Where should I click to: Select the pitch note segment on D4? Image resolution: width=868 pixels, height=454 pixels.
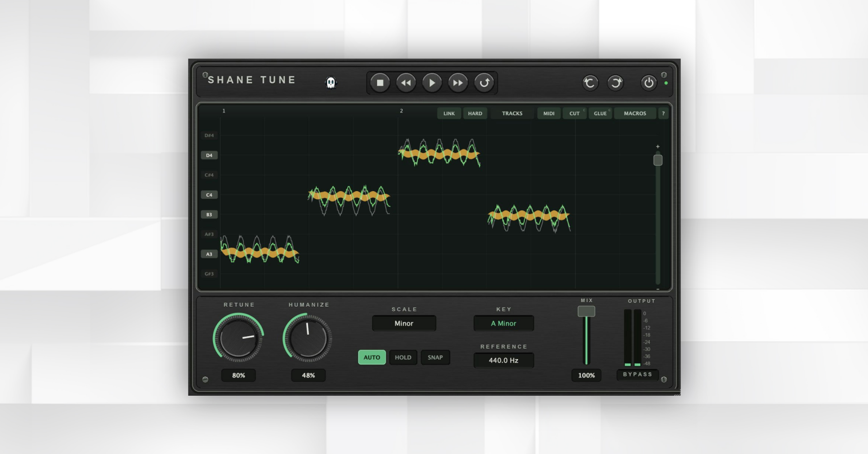point(439,154)
